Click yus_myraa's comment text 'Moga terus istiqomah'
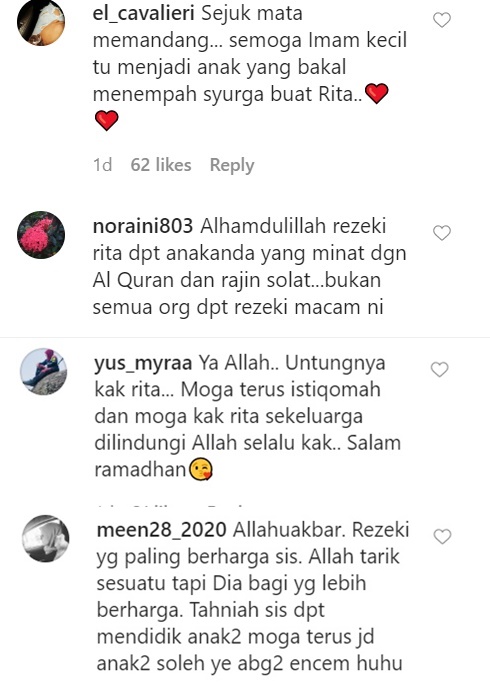The height and width of the screenshot is (691, 490). (x=281, y=390)
